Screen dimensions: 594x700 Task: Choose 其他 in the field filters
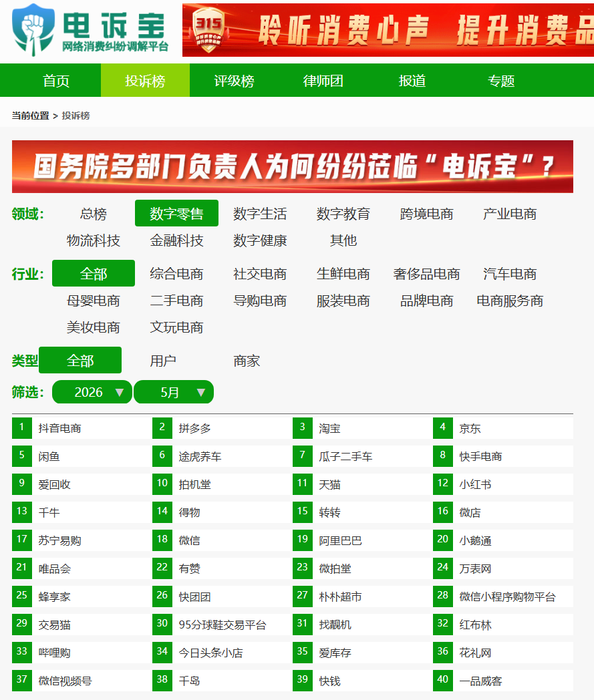(x=343, y=240)
